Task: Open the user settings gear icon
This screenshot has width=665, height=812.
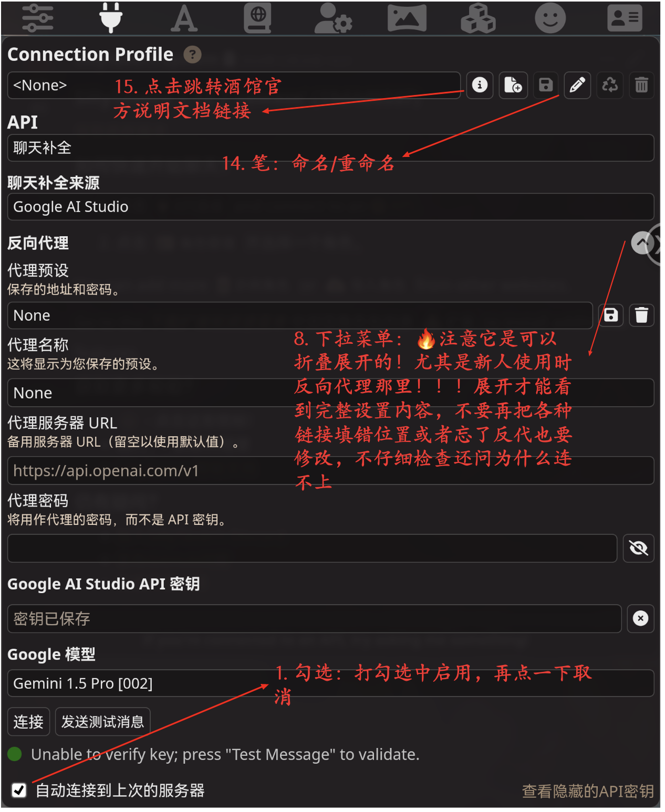Action: 332,18
